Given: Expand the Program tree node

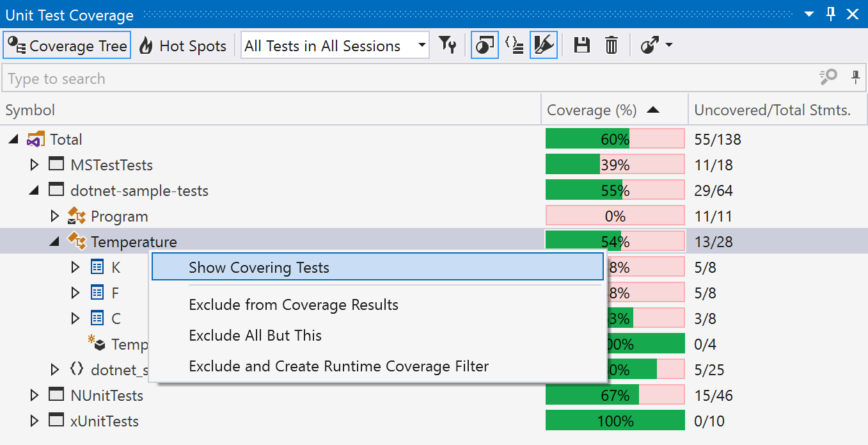Looking at the screenshot, I should click(55, 216).
